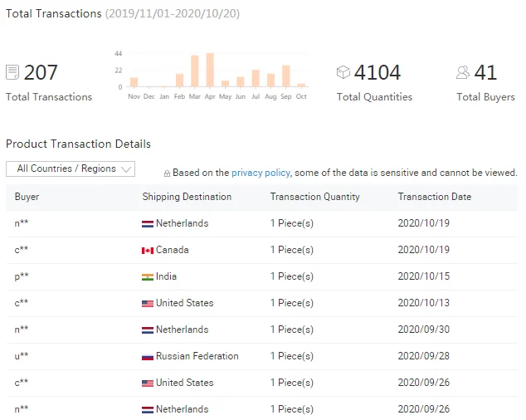This screenshot has width=526, height=420.
Task: Click the Total Transactions document icon
Action: pyautogui.click(x=12, y=73)
